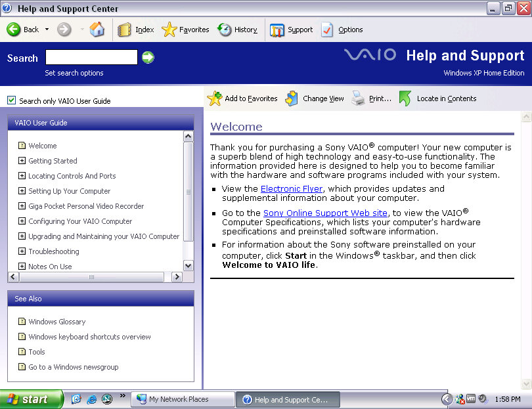
Task: Open the History clock icon
Action: tap(225, 30)
